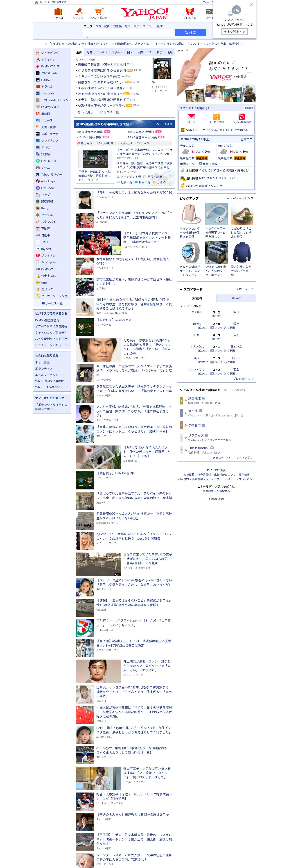Select the リアルタイム search category
This screenshot has height=868, width=289.
(x=142, y=26)
